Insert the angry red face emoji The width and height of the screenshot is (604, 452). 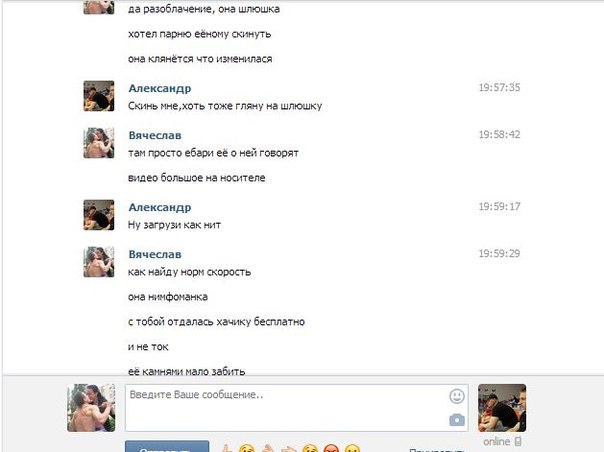[331, 449]
